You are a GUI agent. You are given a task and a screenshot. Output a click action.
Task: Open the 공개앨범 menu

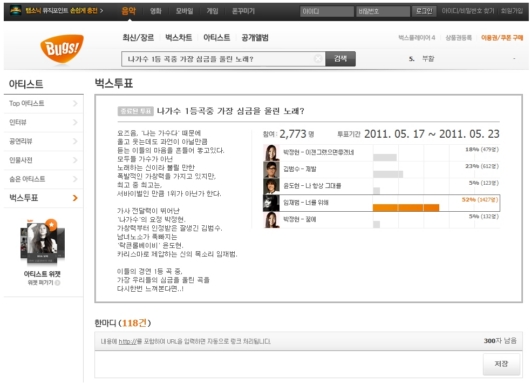click(x=255, y=38)
